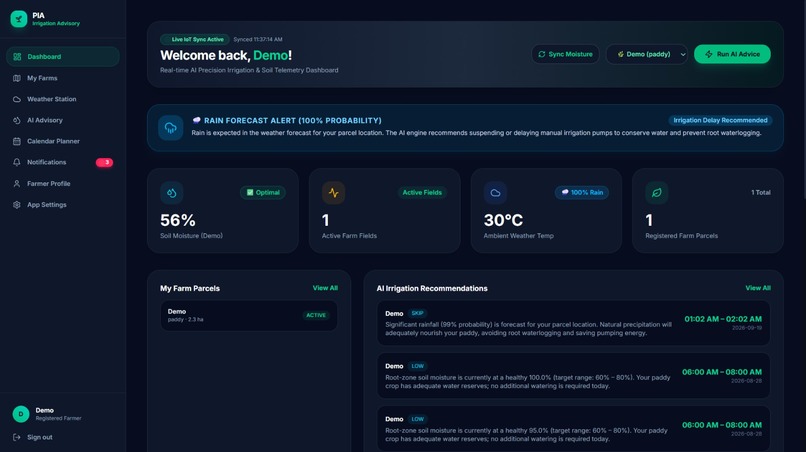Click the Calendar Planner calendar icon

17,141
